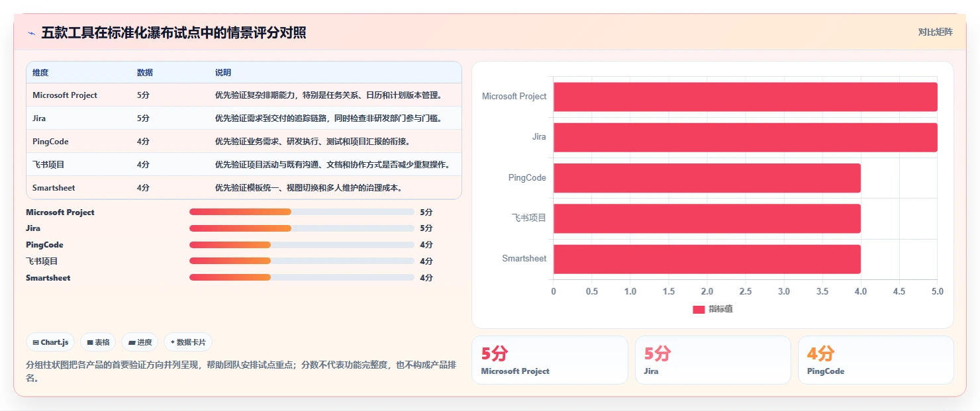Click the 说明 column header
The height and width of the screenshot is (411, 980).
[x=223, y=72]
